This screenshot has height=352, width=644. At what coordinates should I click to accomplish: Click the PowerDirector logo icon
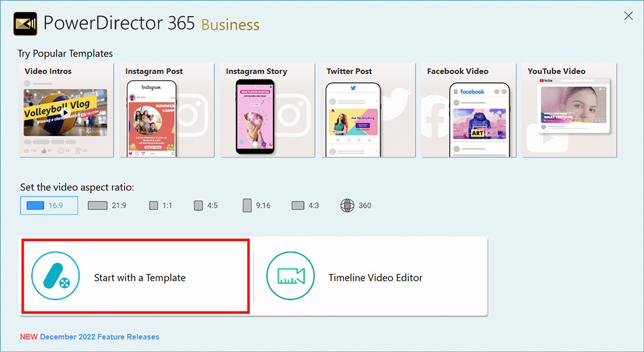[x=25, y=24]
